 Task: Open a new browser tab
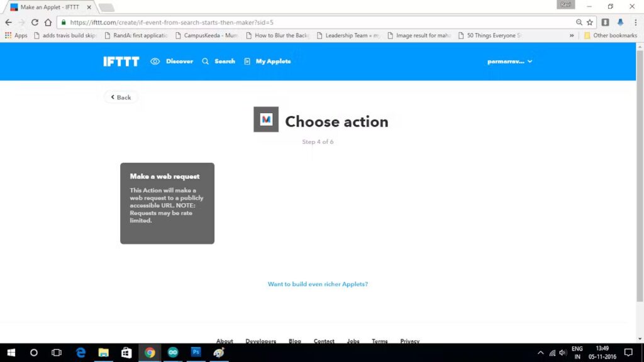(106, 8)
